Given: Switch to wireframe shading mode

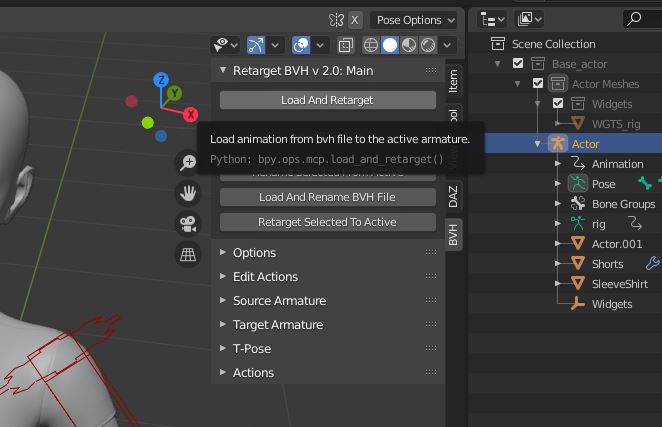Looking at the screenshot, I should click(x=371, y=45).
